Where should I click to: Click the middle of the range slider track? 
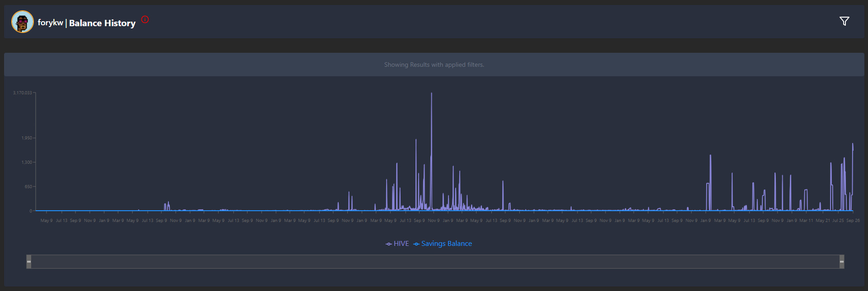[435, 262]
